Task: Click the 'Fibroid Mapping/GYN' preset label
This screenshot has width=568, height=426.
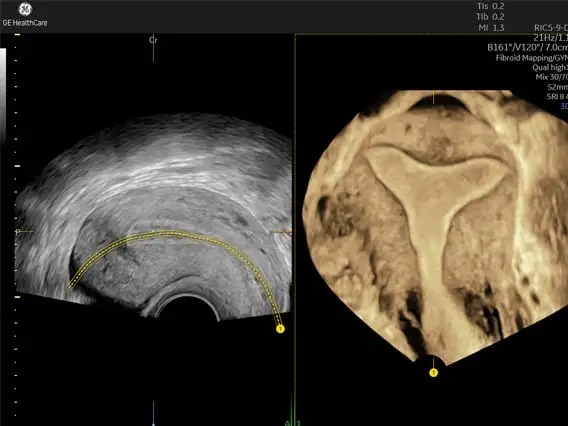Action: click(x=532, y=58)
